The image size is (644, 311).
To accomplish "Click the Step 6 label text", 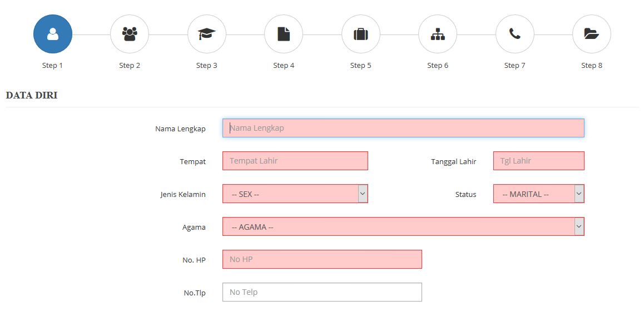I will click(x=438, y=66).
